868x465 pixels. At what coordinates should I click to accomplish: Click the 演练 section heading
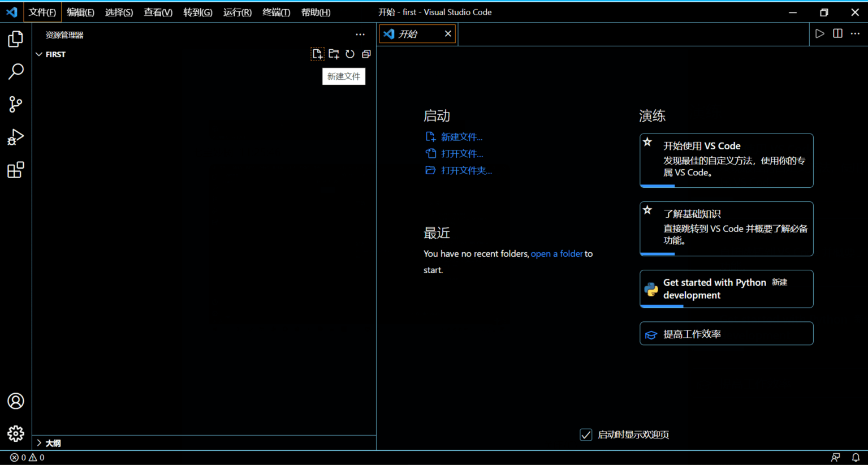click(x=652, y=116)
